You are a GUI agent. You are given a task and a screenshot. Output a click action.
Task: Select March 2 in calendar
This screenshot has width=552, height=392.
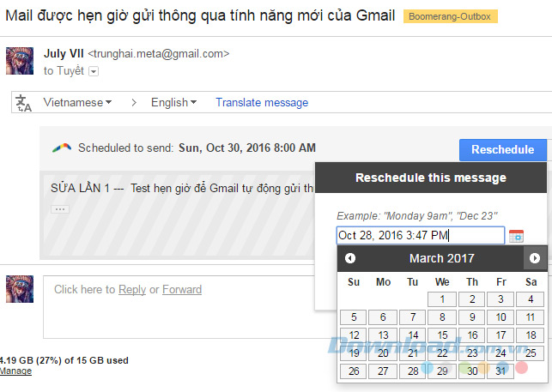tap(472, 299)
